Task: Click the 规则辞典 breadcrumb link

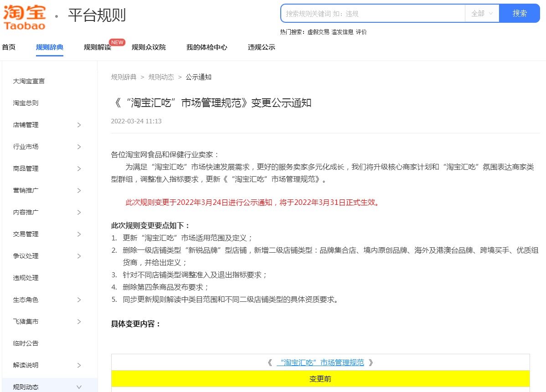Action: pos(124,77)
